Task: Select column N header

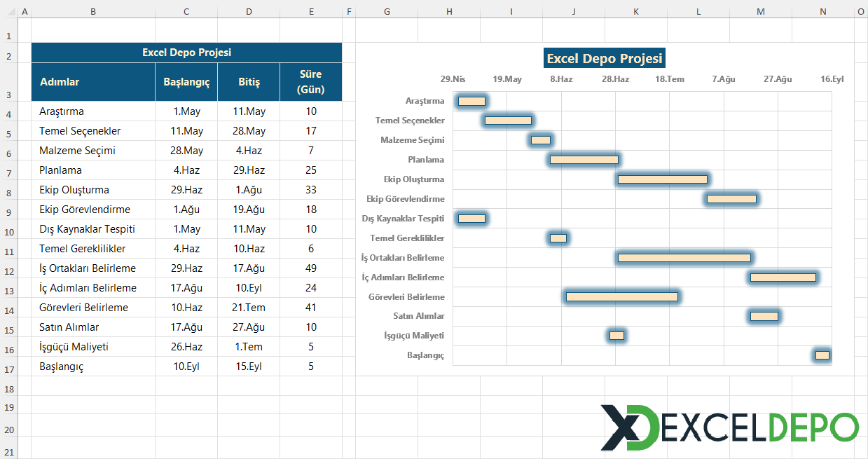Action: pos(823,11)
